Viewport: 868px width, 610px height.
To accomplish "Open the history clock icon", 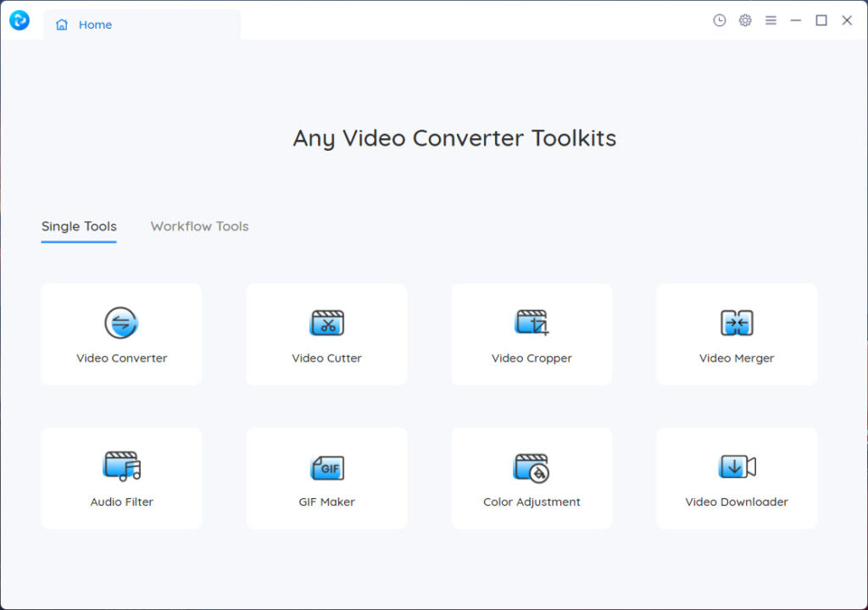I will click(719, 20).
